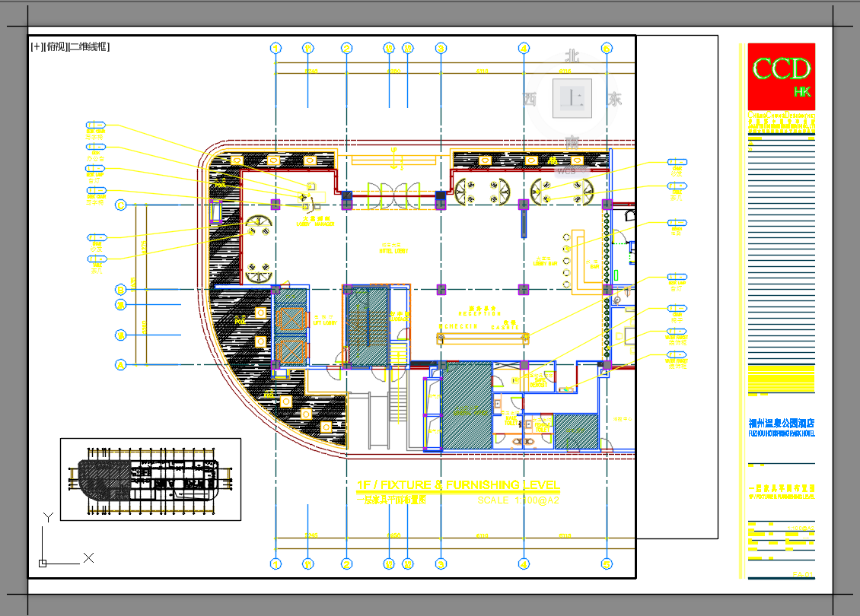Select the LOBBY BAR room label

click(x=546, y=264)
